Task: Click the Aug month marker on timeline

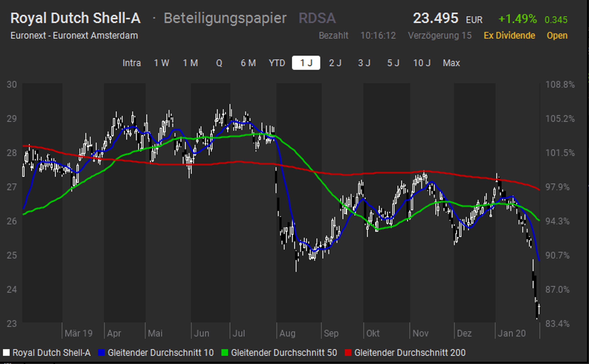Action: 287,333
